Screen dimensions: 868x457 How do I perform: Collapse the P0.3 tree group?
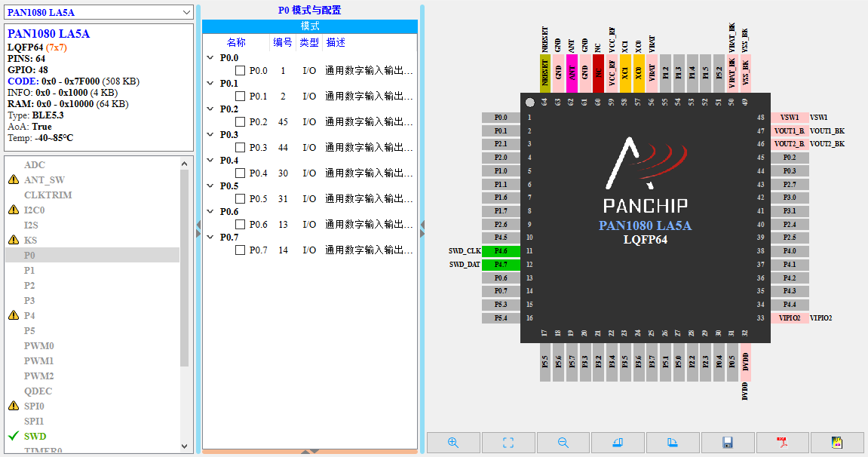click(210, 134)
